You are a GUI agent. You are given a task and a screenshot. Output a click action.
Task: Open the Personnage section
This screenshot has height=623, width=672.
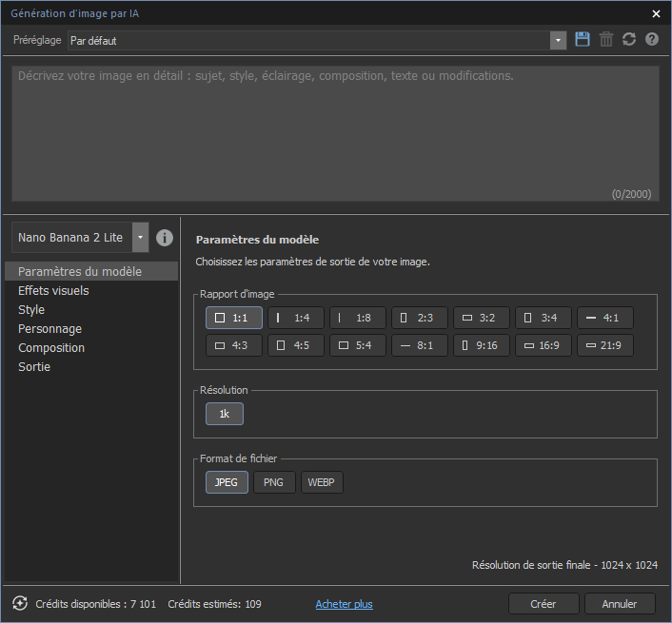tap(91, 329)
